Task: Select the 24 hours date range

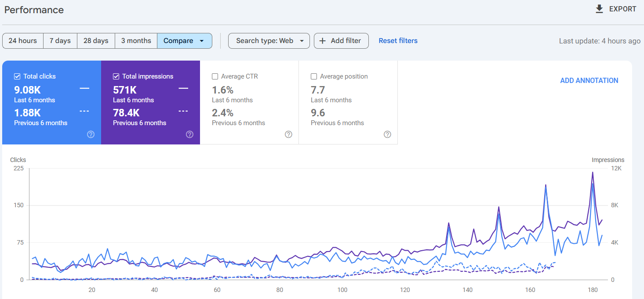Action: point(23,41)
